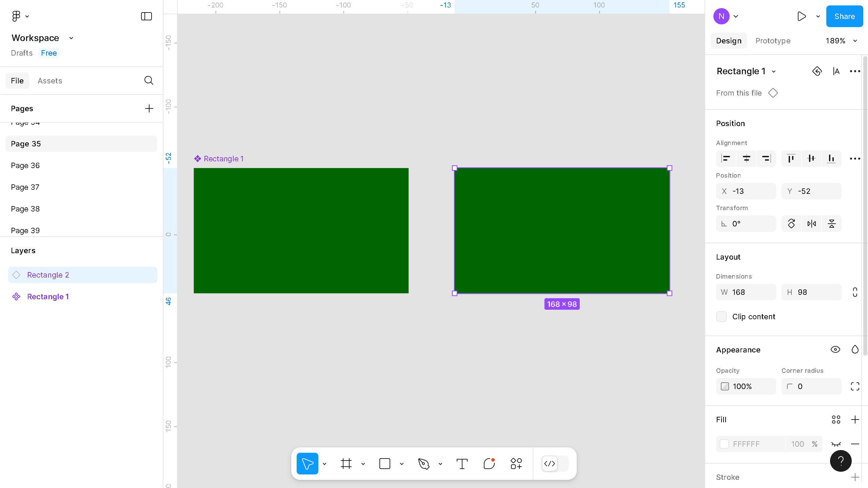Click the Go to main component icon
The height and width of the screenshot is (488, 868).
(x=817, y=71)
